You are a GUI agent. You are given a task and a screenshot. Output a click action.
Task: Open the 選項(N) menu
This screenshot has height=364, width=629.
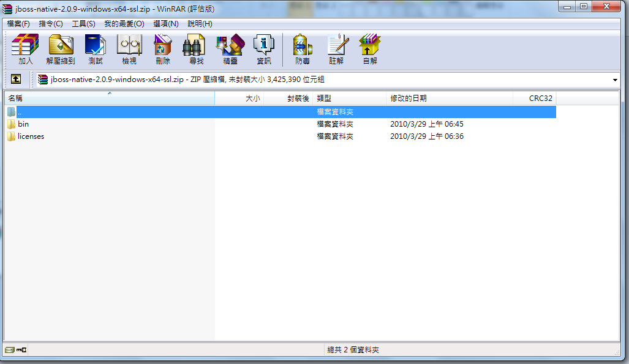(x=166, y=24)
